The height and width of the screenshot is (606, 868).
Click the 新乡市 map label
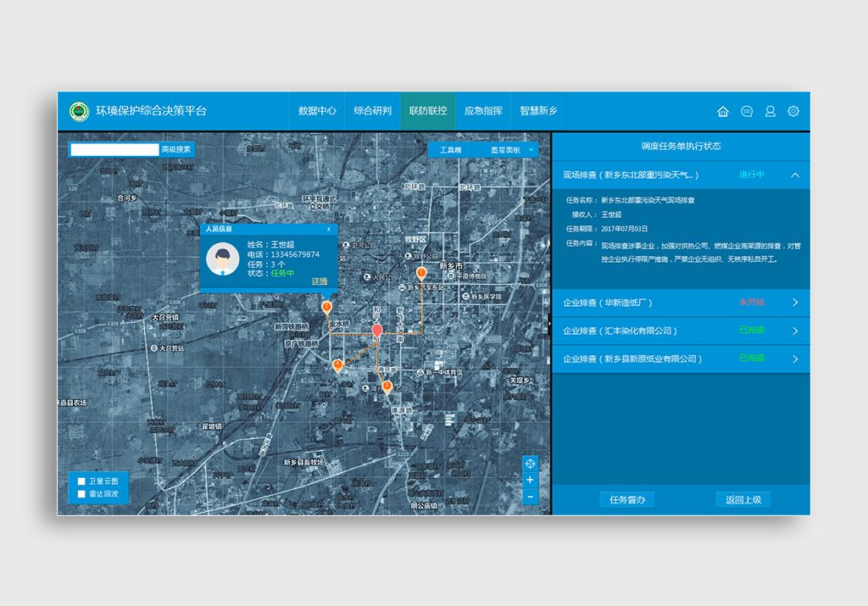click(x=451, y=265)
